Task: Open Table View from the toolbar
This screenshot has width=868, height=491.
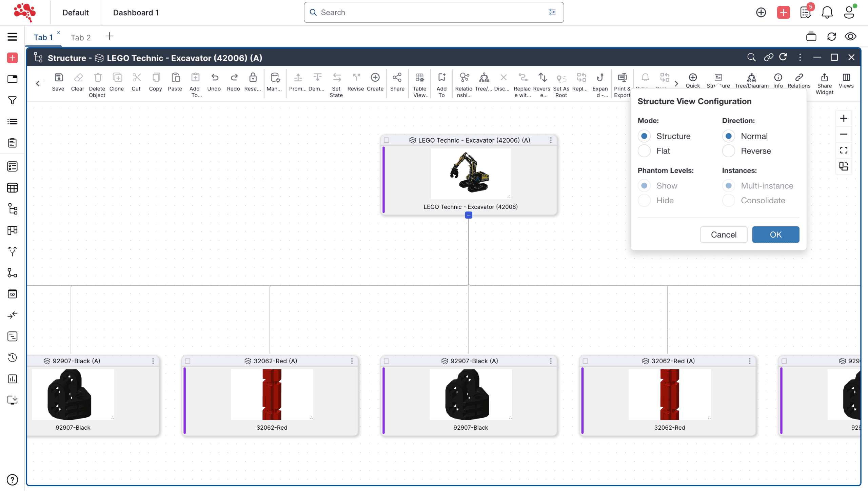Action: 420,78
